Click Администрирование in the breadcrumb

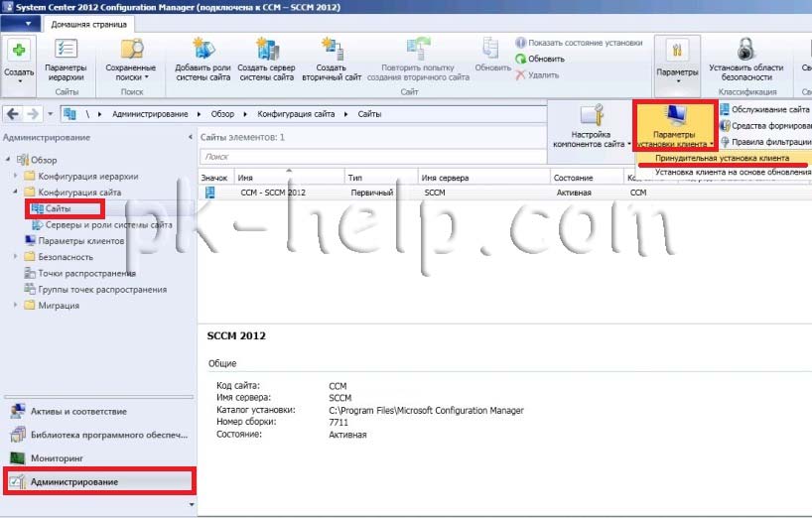[150, 114]
